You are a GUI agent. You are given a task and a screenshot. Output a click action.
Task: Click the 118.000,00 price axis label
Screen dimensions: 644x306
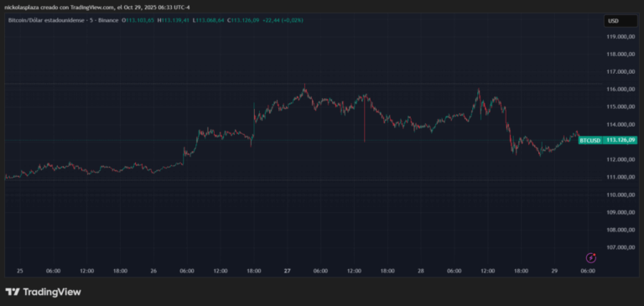621,54
